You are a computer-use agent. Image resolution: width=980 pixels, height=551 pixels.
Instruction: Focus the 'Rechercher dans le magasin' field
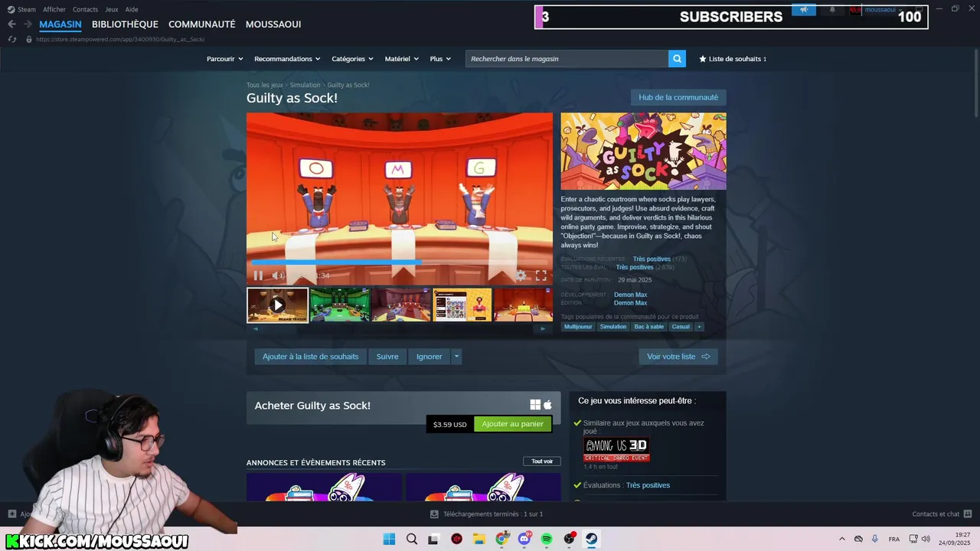pos(567,59)
